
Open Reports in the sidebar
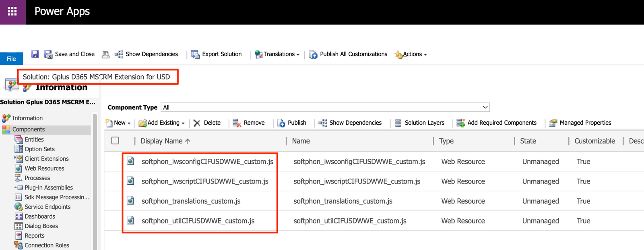click(35, 236)
